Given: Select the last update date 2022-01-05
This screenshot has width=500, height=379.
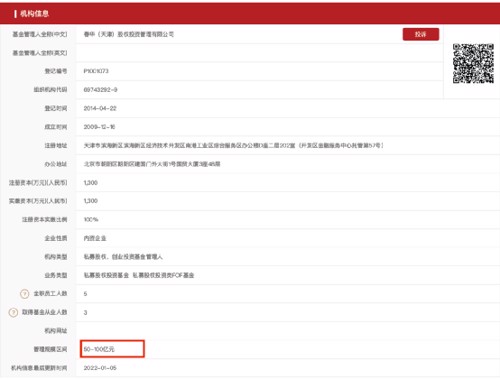Looking at the screenshot, I should (x=100, y=368).
